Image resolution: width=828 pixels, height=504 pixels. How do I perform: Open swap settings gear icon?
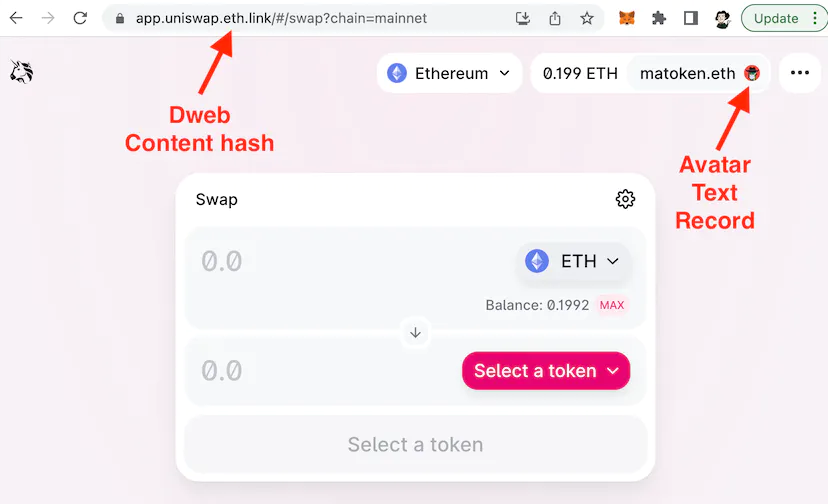point(625,199)
